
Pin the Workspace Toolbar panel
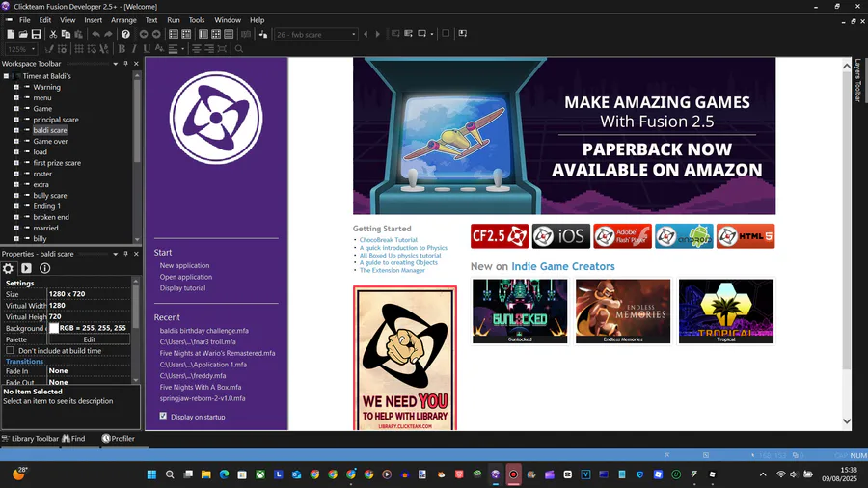coord(125,64)
